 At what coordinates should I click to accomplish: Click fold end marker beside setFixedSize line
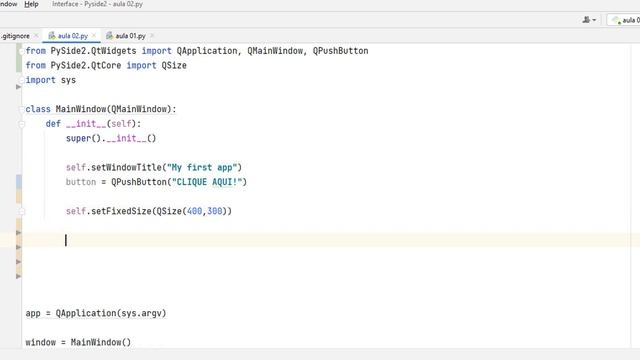click(22, 211)
